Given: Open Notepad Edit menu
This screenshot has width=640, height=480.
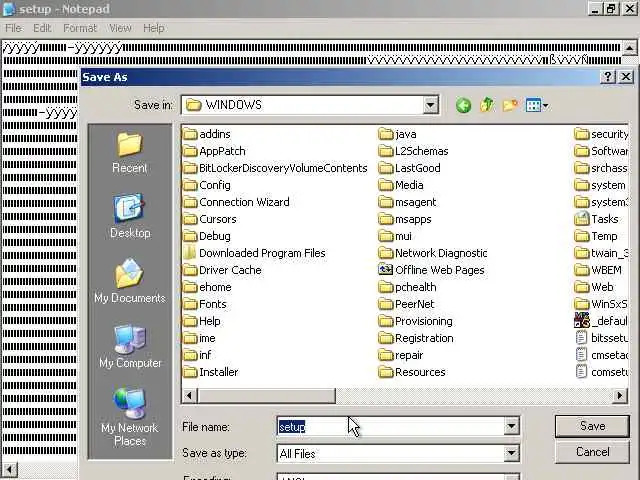Looking at the screenshot, I should coord(42,28).
